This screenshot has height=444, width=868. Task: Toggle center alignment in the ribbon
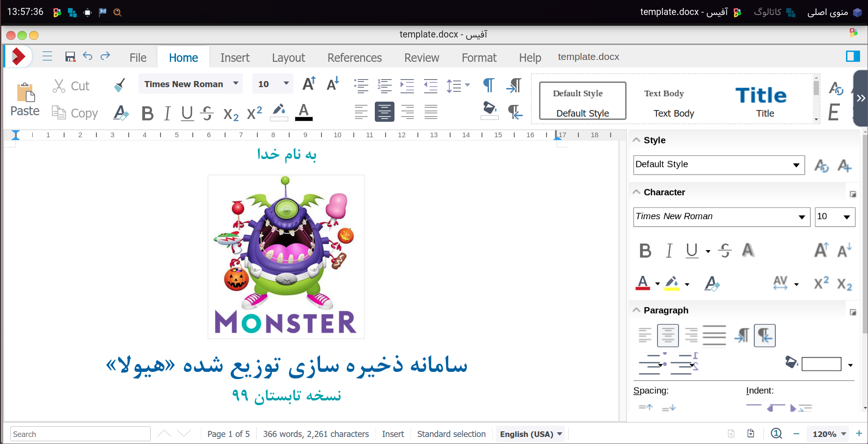(384, 112)
